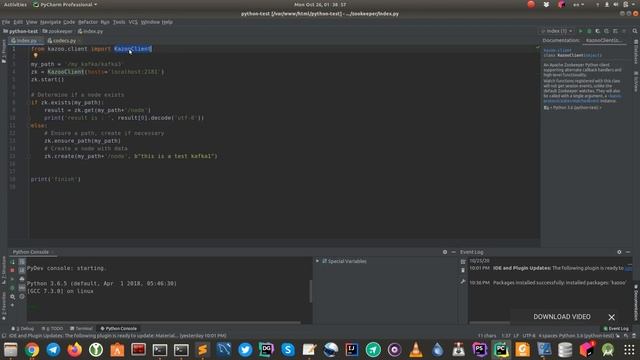This screenshot has height=360, width=640.
Task: Open Firefox from the dock
Action: pyautogui.click(x=74, y=350)
